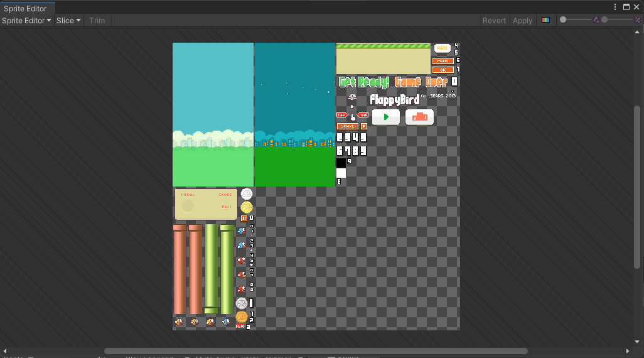Screen dimensions: 644x358
Task: Click the scroll-down arrow
Action: pyautogui.click(x=637, y=342)
